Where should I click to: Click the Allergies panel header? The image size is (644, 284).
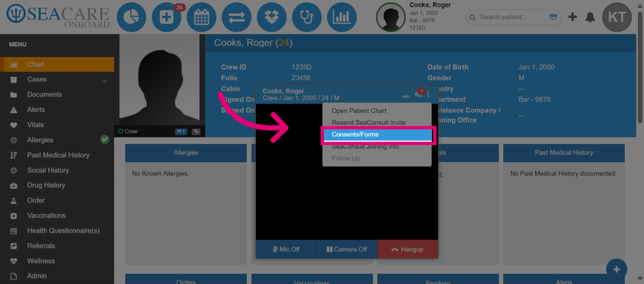[x=186, y=153]
